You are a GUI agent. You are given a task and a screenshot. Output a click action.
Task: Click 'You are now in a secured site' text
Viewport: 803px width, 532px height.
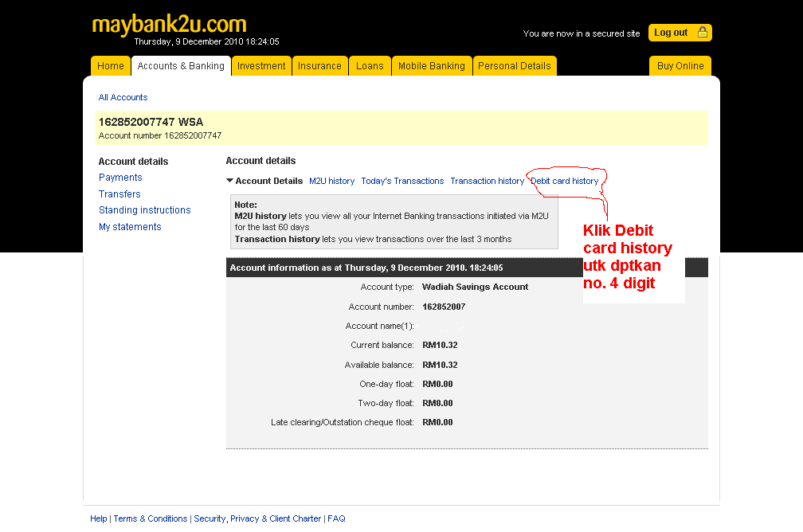pos(582,33)
